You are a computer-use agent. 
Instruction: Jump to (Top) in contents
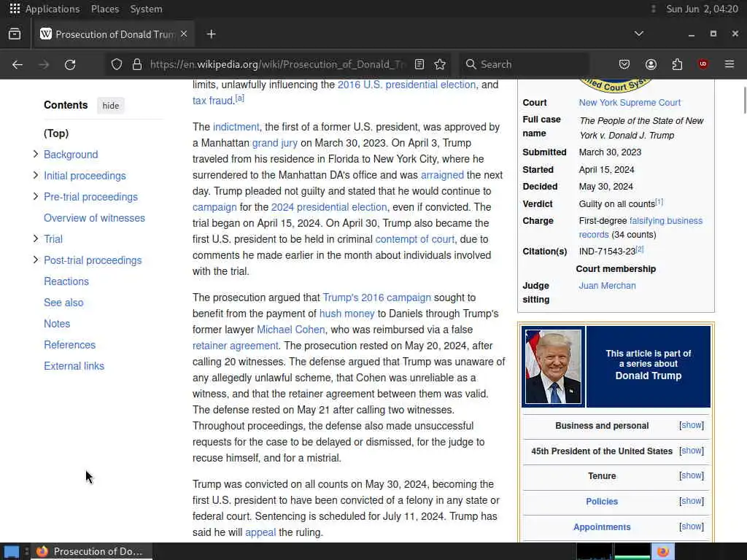(x=56, y=133)
